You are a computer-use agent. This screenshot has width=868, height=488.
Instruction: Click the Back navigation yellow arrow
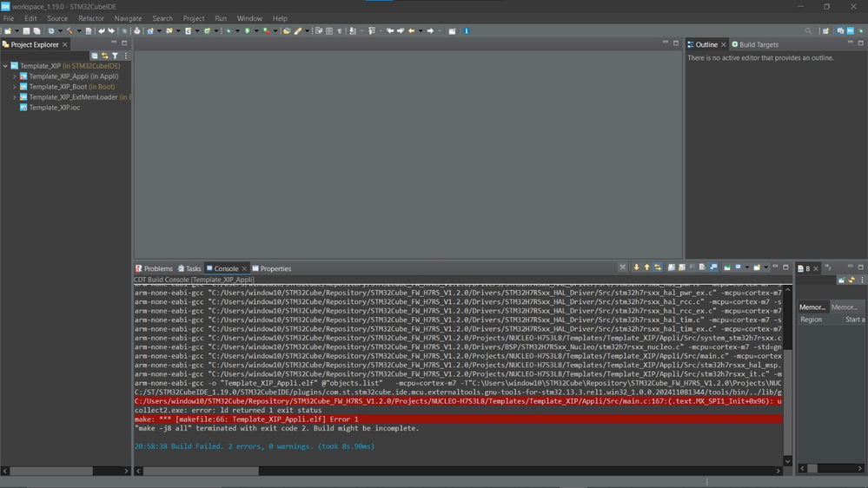tap(411, 31)
